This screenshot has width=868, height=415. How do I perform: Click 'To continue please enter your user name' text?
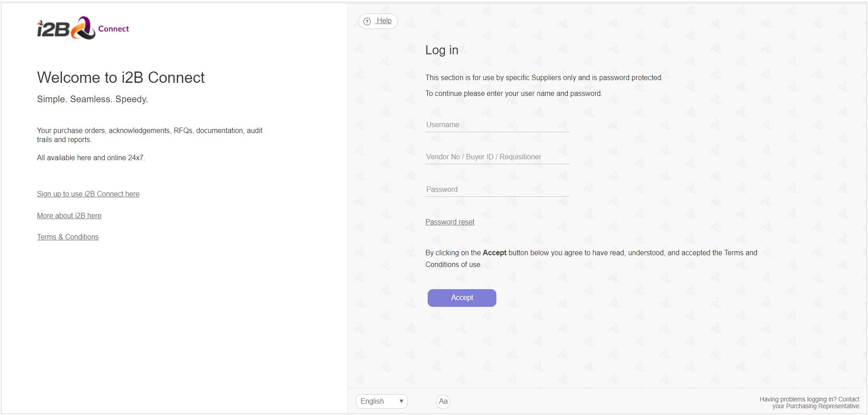click(514, 94)
